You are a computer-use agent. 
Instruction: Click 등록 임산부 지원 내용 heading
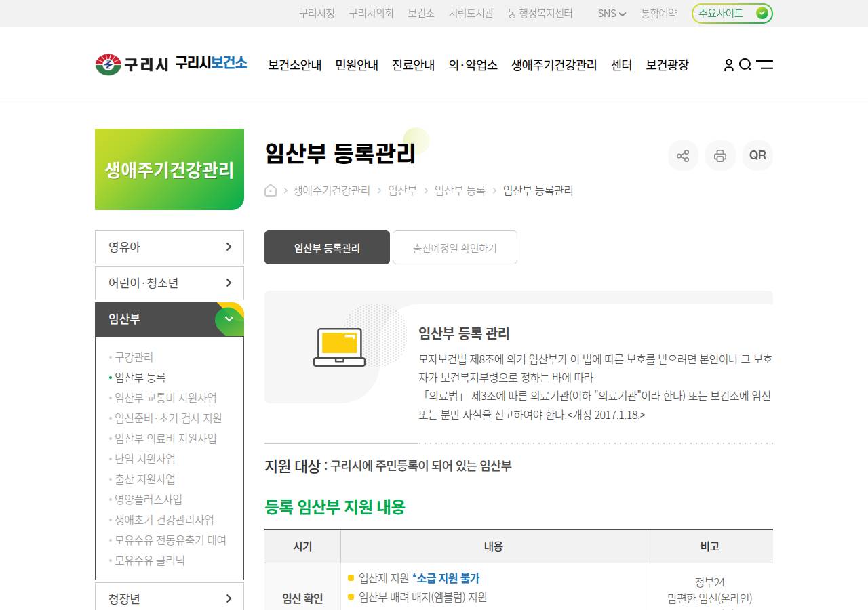click(x=335, y=507)
